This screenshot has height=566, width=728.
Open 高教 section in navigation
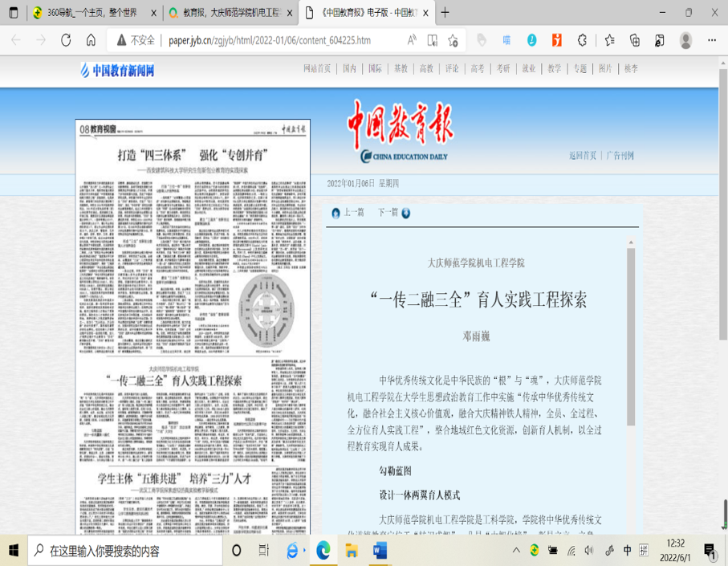[426, 69]
